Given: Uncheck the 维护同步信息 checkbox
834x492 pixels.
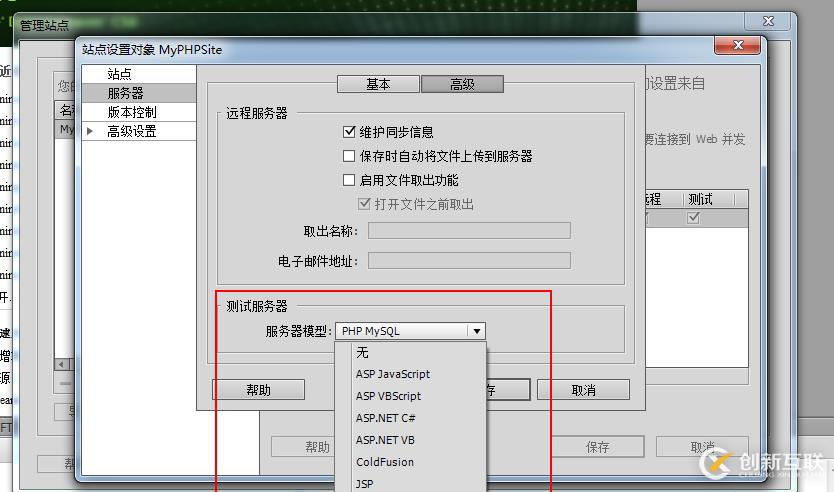Looking at the screenshot, I should coord(349,131).
